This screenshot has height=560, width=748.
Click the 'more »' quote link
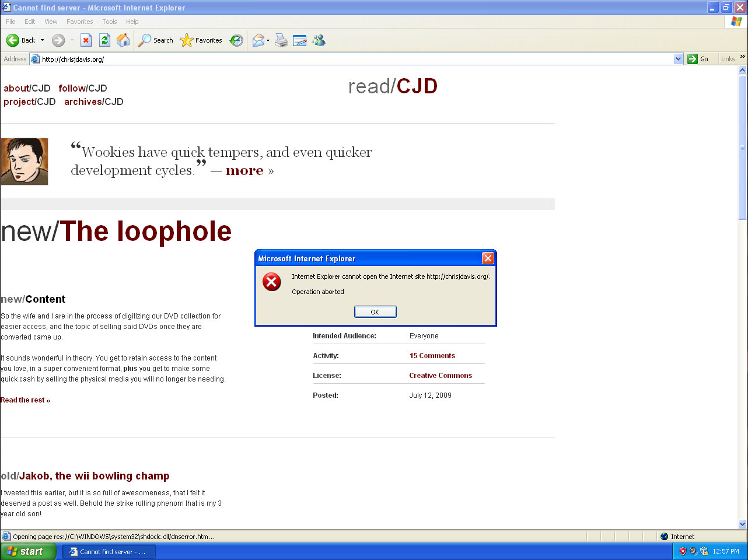[x=250, y=170]
